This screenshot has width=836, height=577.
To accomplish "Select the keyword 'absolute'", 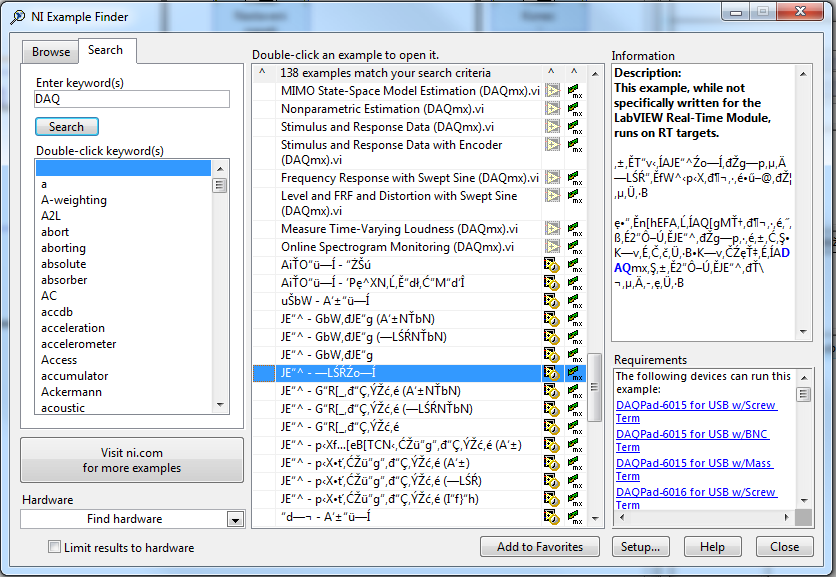I will tap(63, 264).
